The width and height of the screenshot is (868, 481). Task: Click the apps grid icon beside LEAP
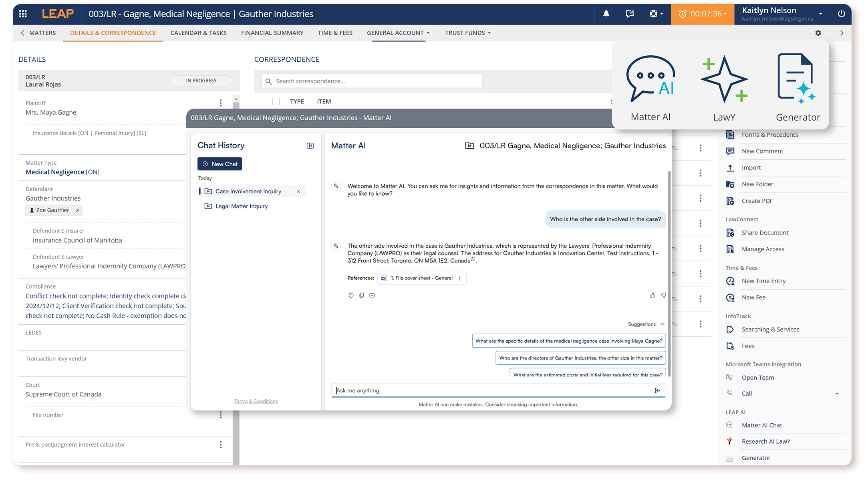(x=23, y=14)
